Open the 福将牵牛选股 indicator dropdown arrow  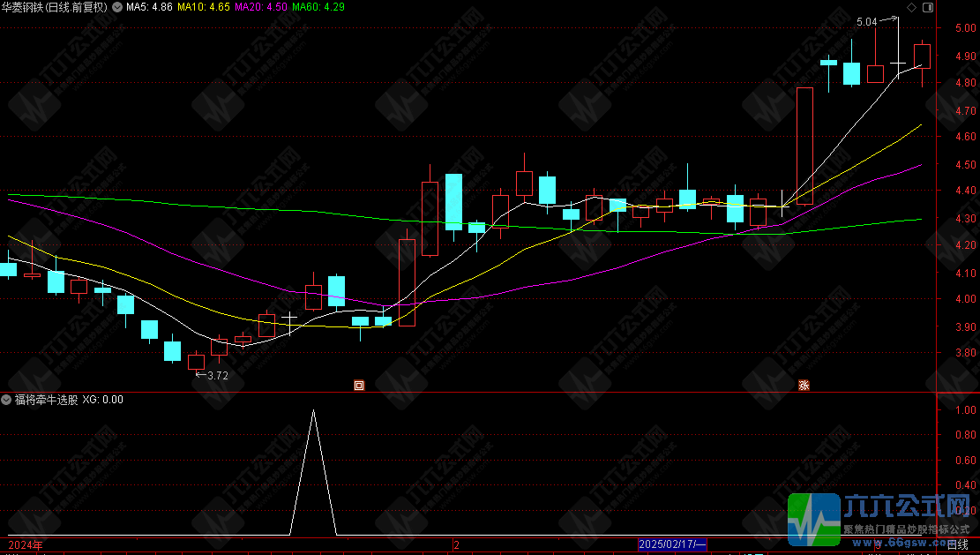6,400
